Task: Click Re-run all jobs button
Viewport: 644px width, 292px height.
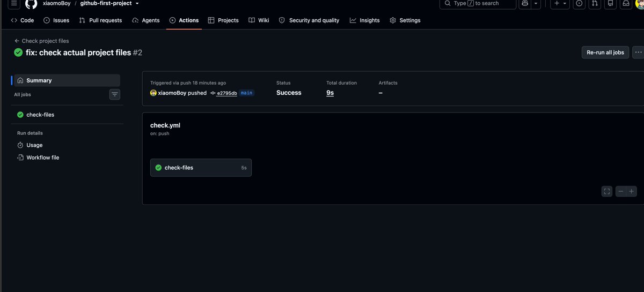Action: tap(605, 53)
